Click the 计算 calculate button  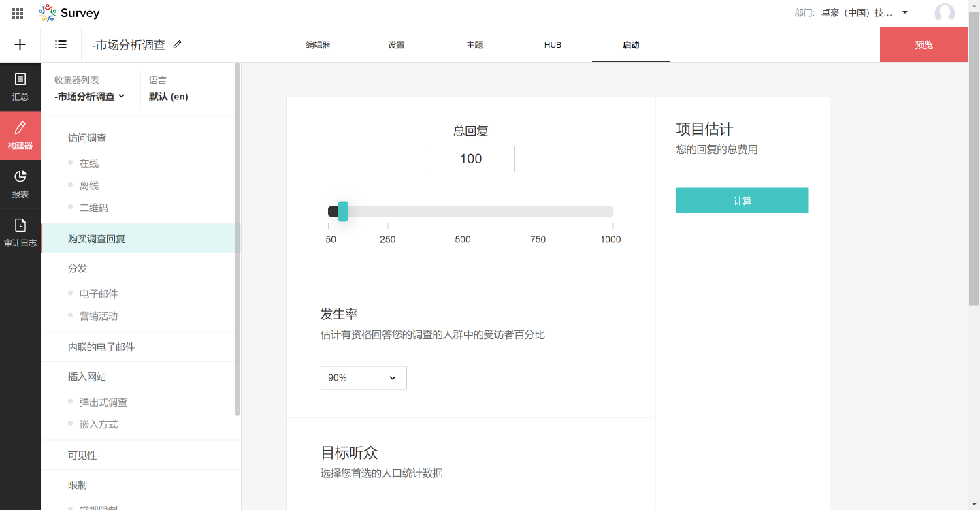tap(742, 201)
